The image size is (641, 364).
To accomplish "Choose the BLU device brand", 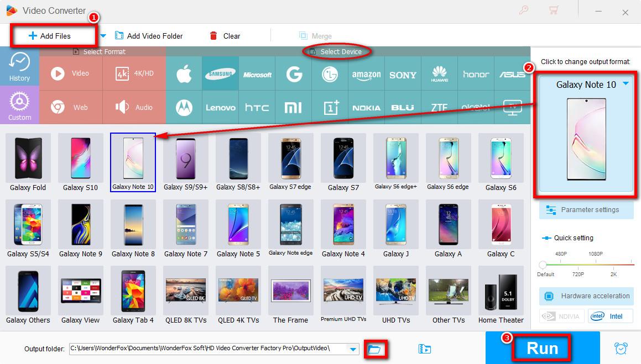I will (403, 108).
